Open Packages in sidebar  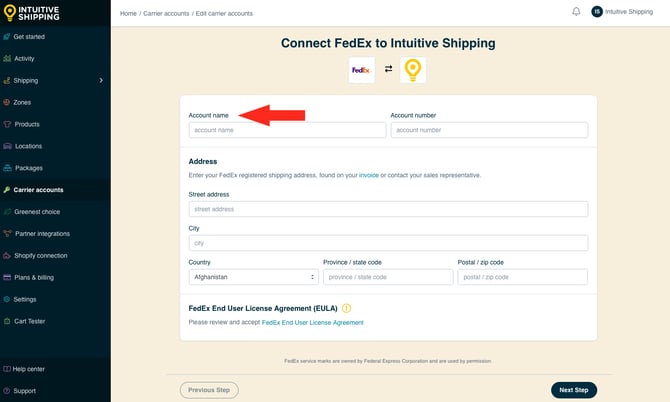pyautogui.click(x=55, y=168)
